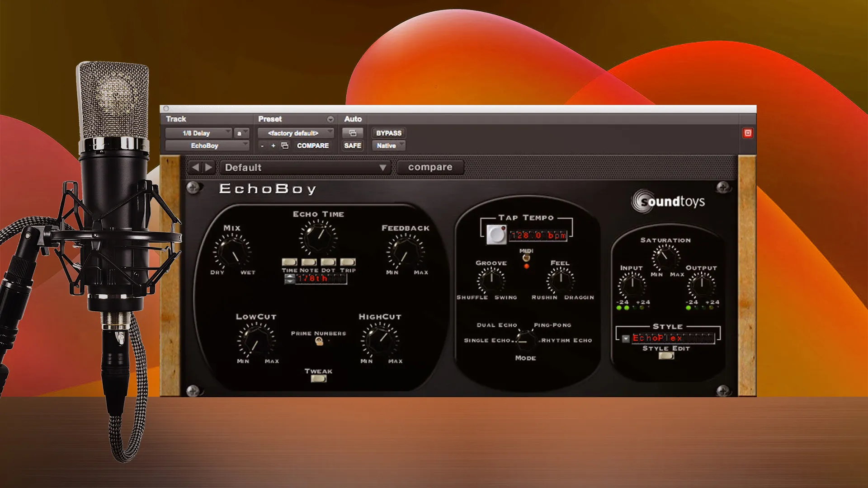Click the 1/8th echo time display

tap(321, 279)
